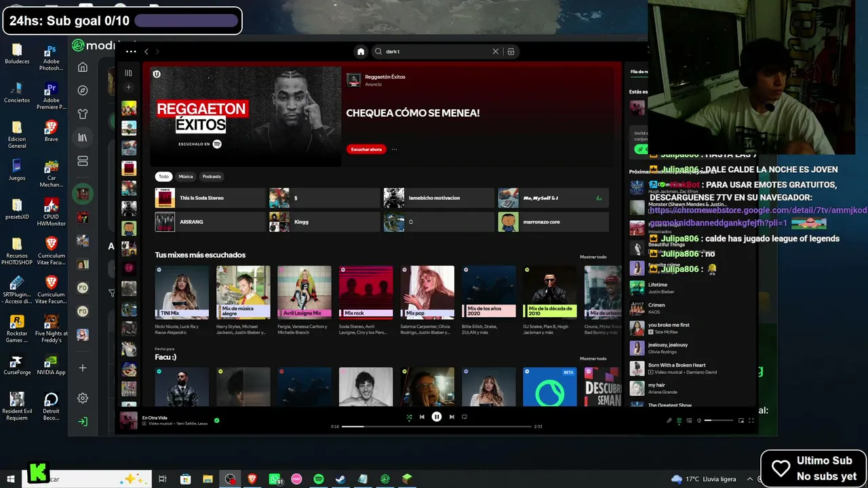
Task: Adjust the Spotify volume slider
Action: (719, 420)
